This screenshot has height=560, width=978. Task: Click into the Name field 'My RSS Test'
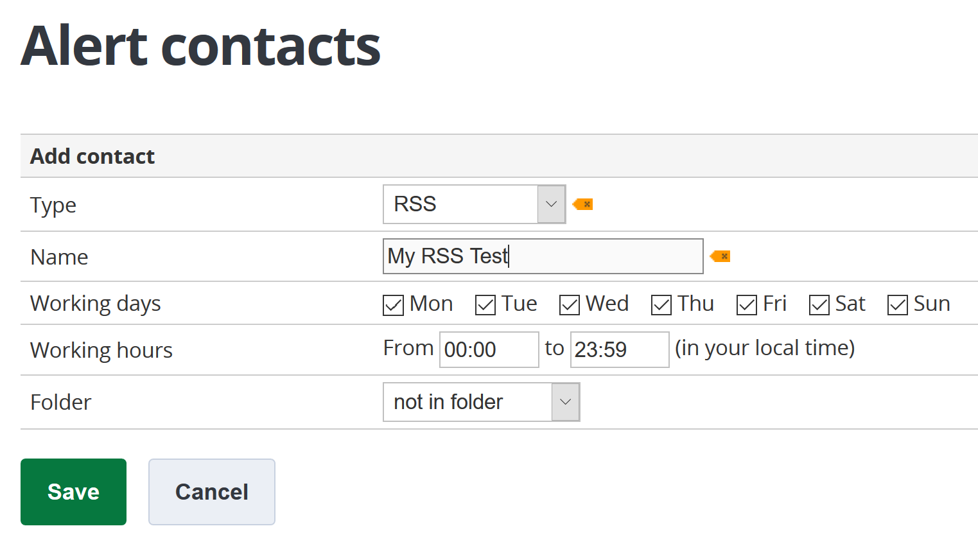pyautogui.click(x=543, y=256)
